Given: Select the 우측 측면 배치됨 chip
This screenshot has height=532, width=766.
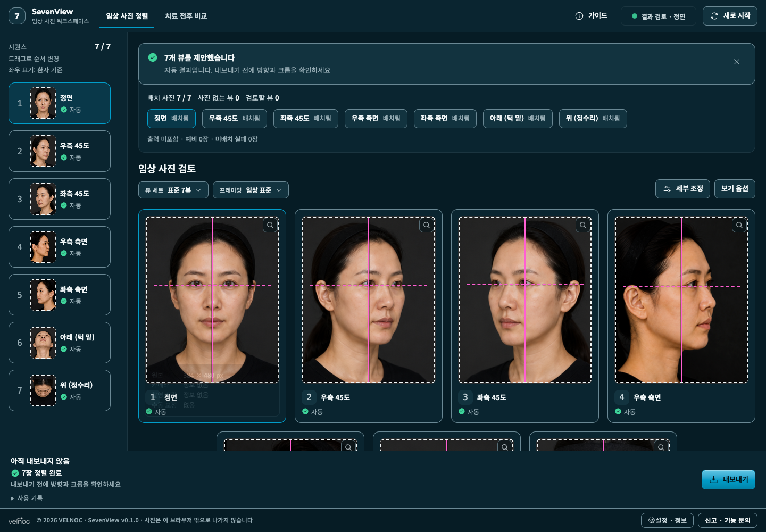Looking at the screenshot, I should [x=376, y=119].
